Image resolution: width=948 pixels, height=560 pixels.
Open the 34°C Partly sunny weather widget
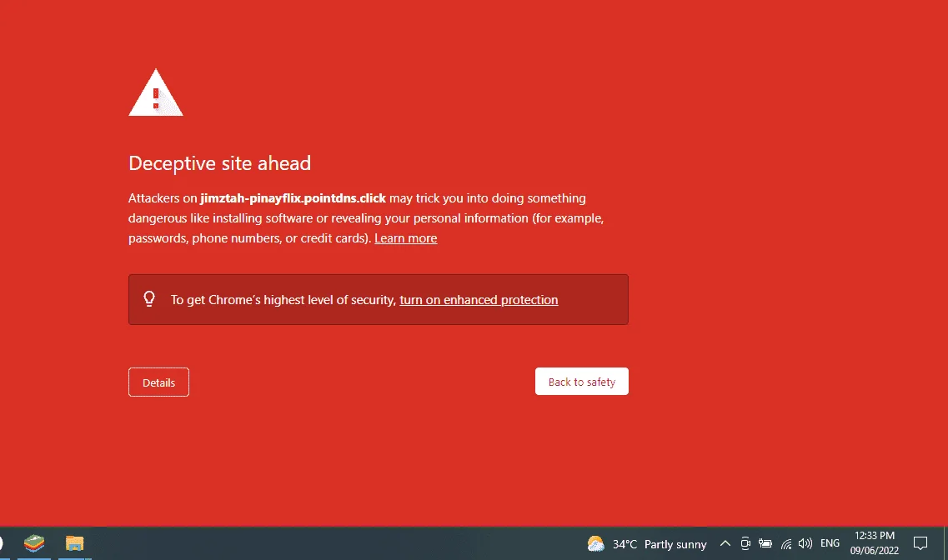point(647,543)
